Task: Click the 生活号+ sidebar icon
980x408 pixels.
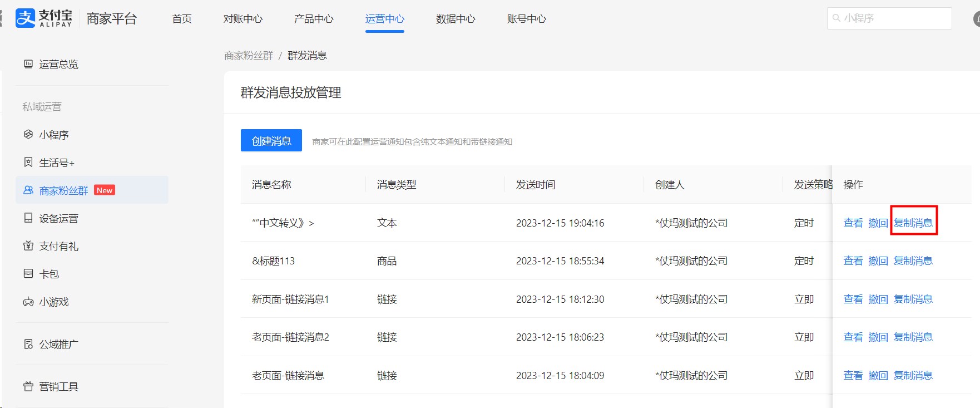Action: (x=28, y=163)
